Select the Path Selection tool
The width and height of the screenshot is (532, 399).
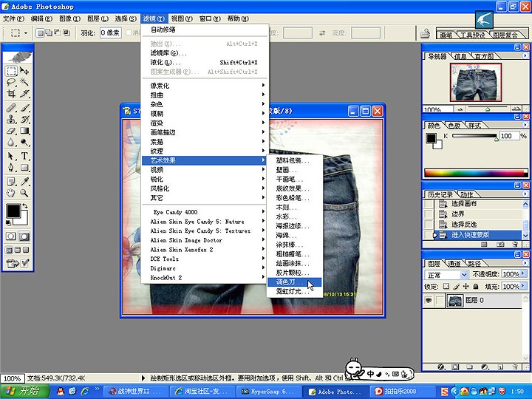coord(11,156)
